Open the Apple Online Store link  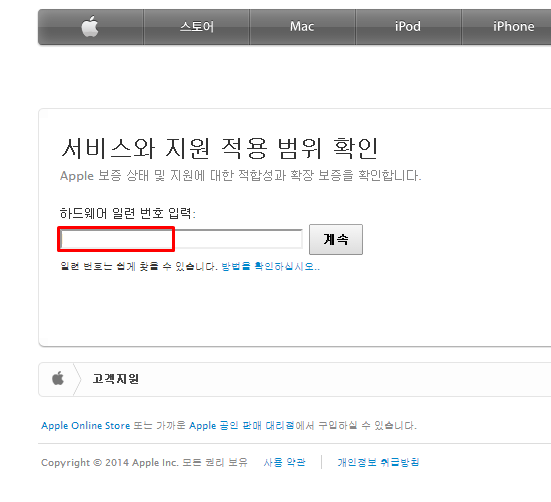point(86,425)
